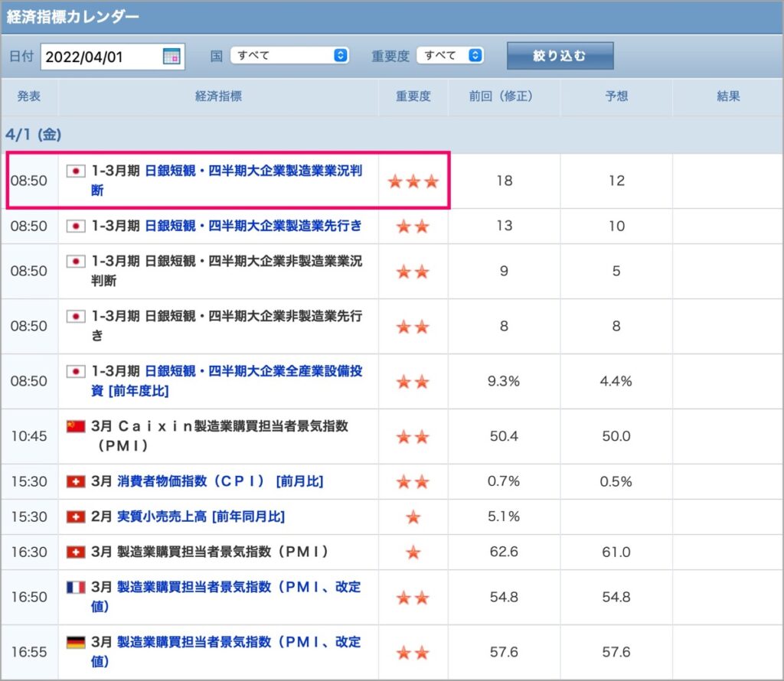Click the Swiss flag in the 16:30 row
The width and height of the screenshot is (784, 681).
[76, 552]
